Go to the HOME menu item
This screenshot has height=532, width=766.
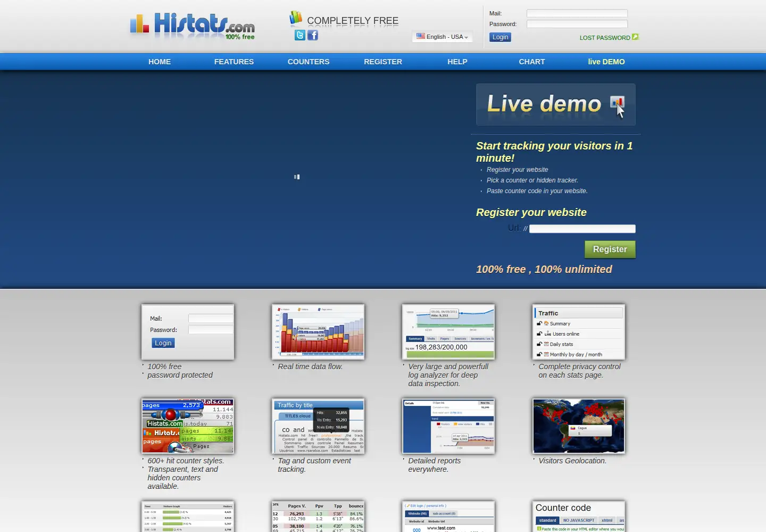160,62
